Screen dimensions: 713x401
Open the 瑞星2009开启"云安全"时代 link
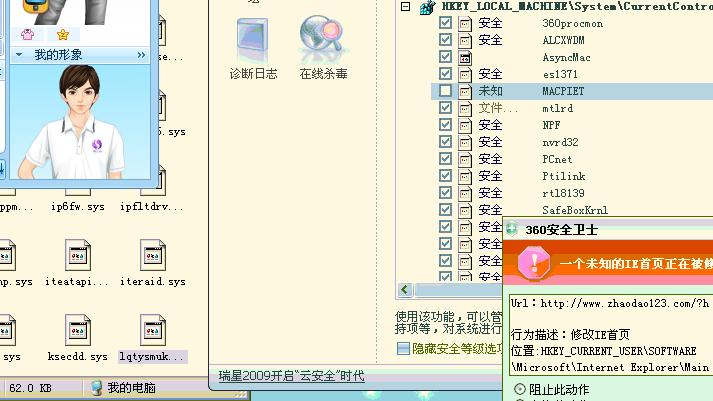291,376
